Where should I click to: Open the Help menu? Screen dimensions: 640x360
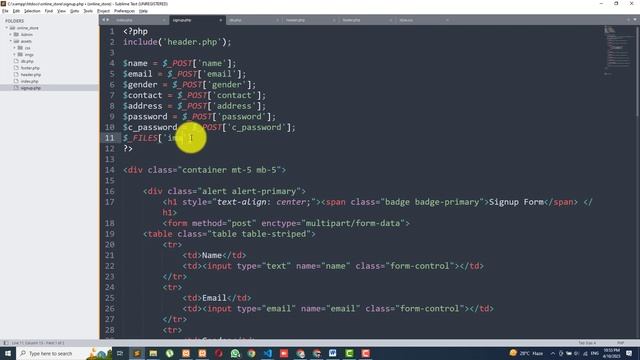click(143, 11)
